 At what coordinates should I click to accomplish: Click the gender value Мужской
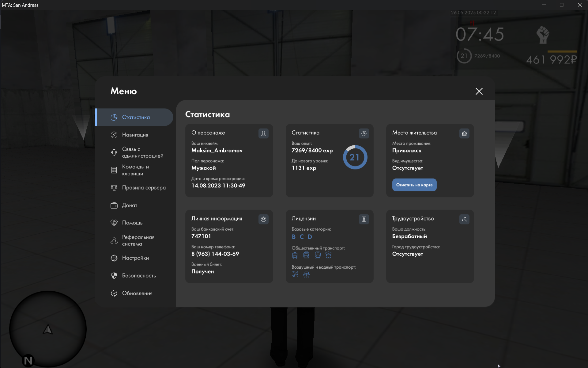(x=203, y=168)
